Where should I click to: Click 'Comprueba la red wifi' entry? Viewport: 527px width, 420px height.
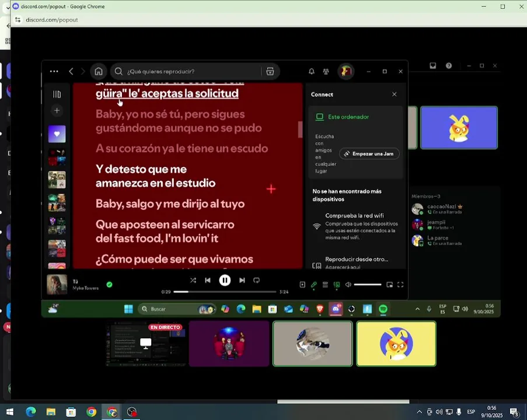point(355,226)
